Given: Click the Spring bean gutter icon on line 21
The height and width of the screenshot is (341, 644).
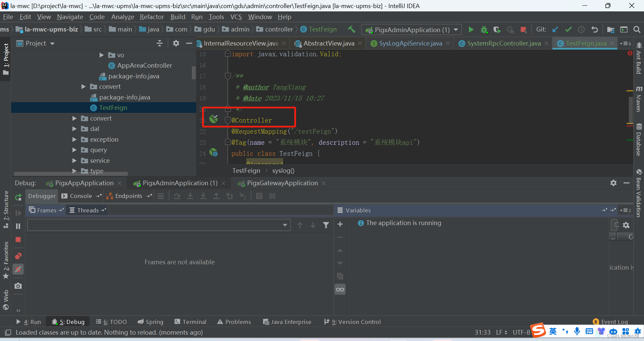Looking at the screenshot, I should pos(214,119).
